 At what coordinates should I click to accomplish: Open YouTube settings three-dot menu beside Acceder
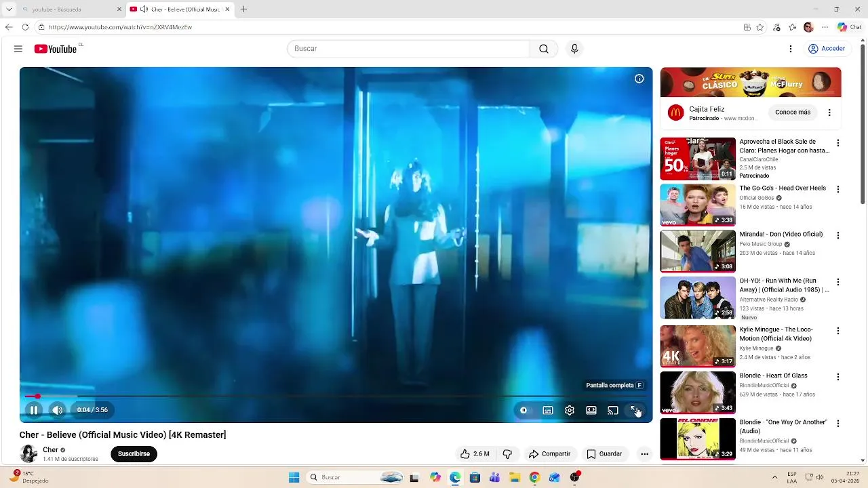791,49
